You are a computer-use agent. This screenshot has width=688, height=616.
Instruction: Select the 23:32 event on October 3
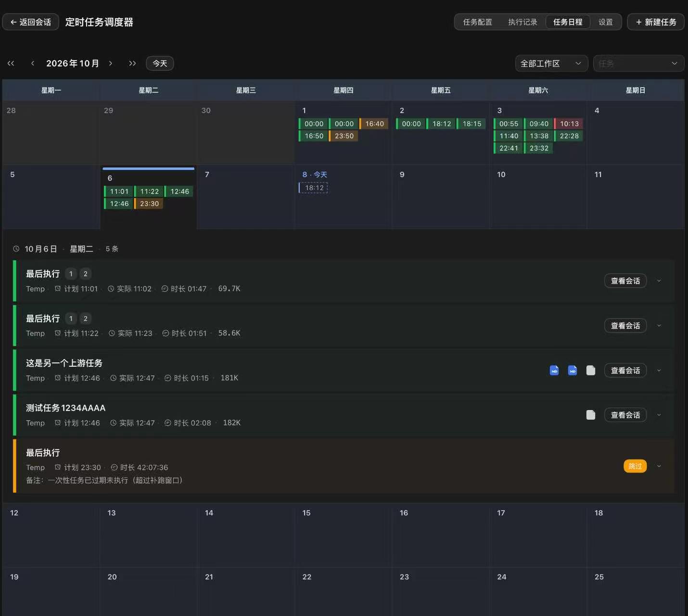point(538,148)
